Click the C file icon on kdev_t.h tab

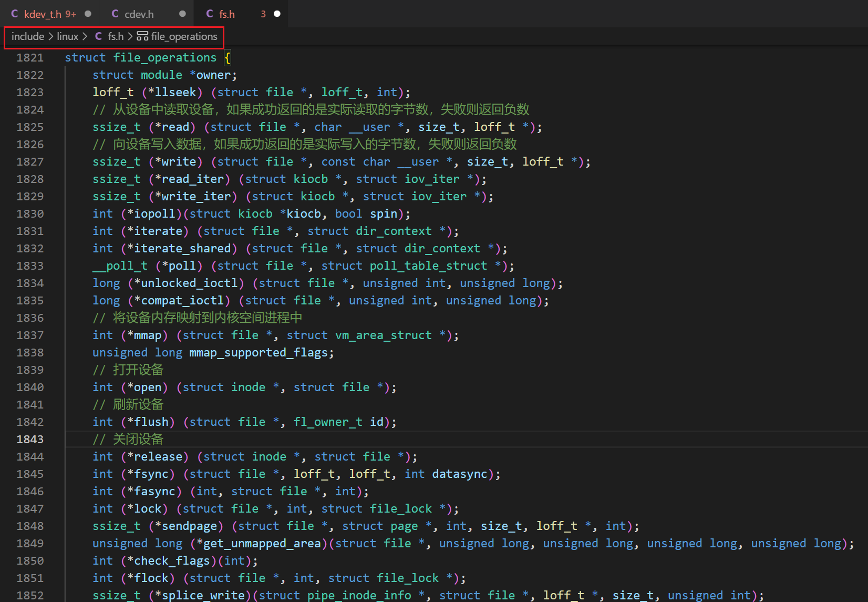tap(15, 14)
